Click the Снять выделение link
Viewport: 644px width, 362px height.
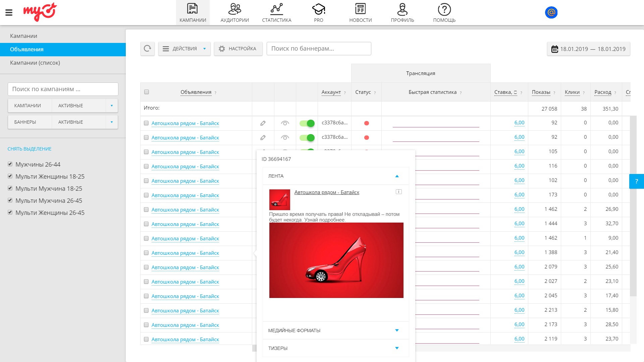pos(30,149)
